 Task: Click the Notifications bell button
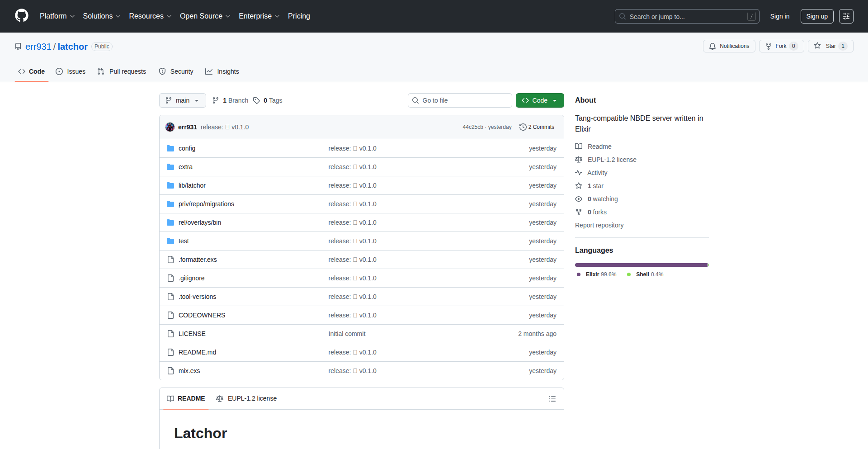pyautogui.click(x=729, y=46)
